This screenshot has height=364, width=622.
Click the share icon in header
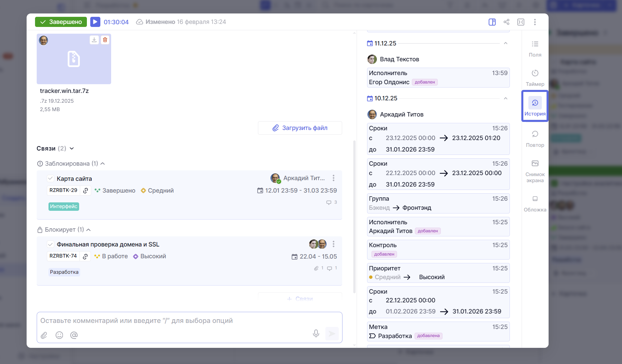tap(506, 22)
